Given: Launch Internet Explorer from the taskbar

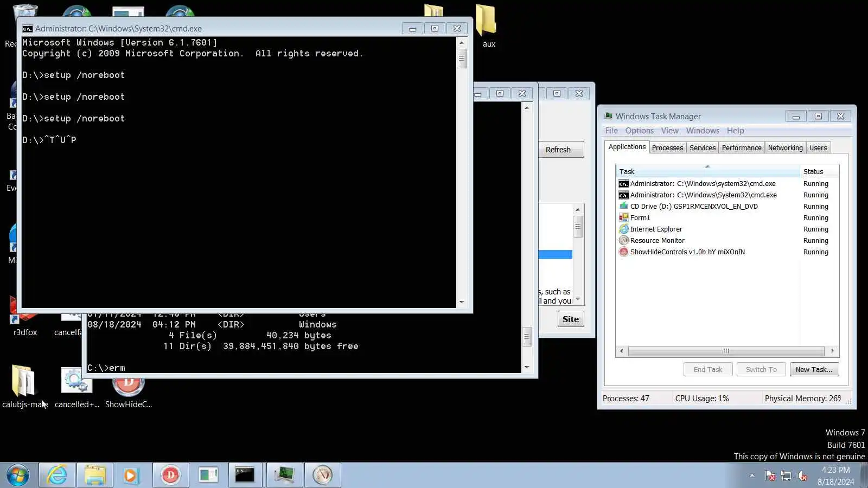Looking at the screenshot, I should [x=57, y=475].
